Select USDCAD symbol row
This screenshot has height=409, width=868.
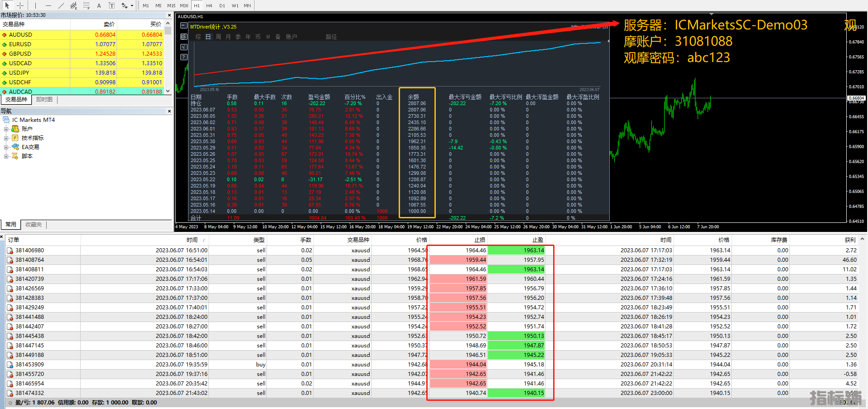tap(82, 63)
